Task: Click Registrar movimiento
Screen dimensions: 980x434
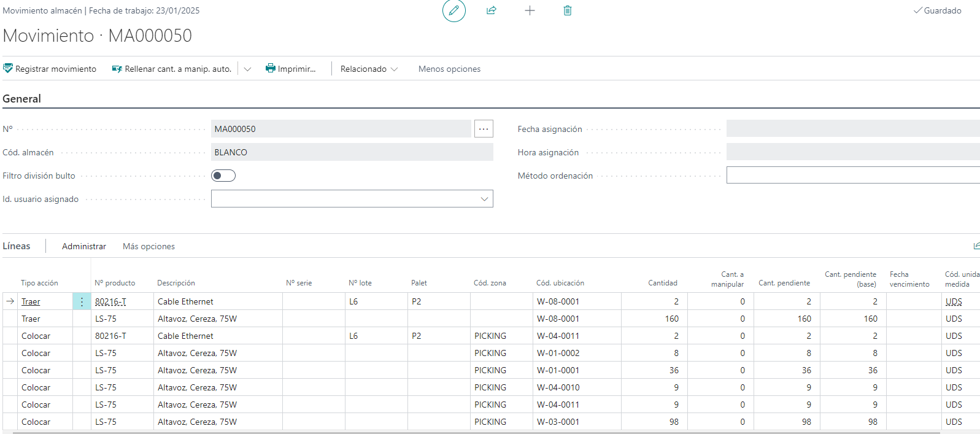Action: pyautogui.click(x=50, y=69)
